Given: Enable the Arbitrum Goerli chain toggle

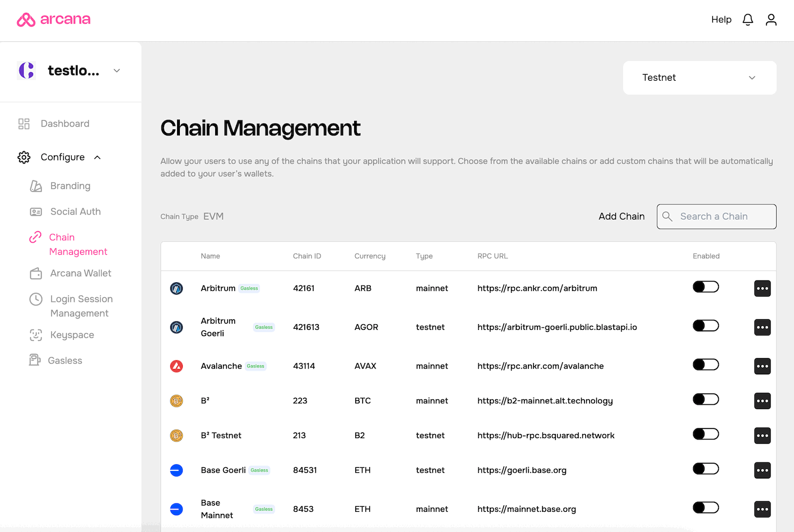Looking at the screenshot, I should [x=705, y=325].
